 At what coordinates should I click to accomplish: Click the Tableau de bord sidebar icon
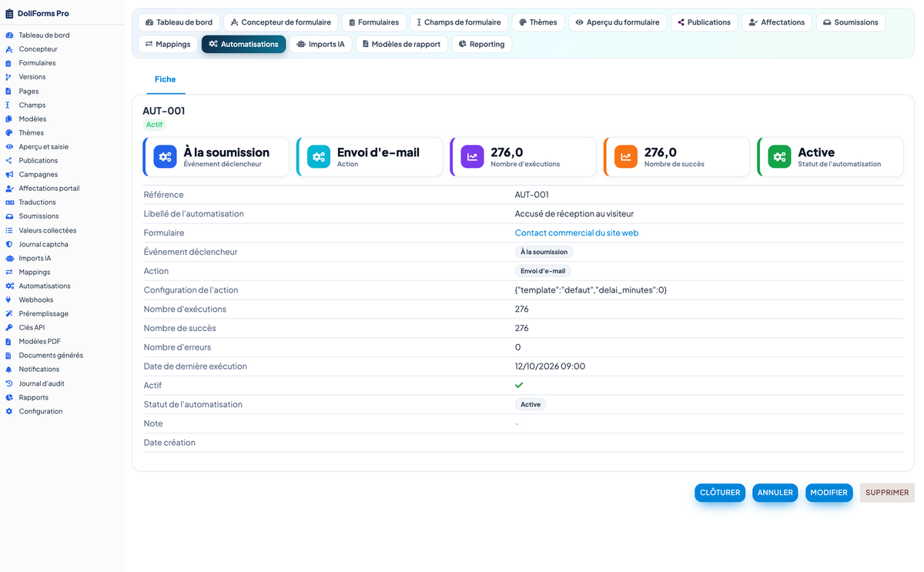[x=9, y=35]
